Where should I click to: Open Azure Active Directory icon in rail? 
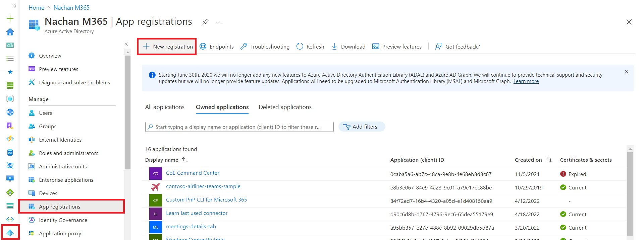click(x=10, y=233)
